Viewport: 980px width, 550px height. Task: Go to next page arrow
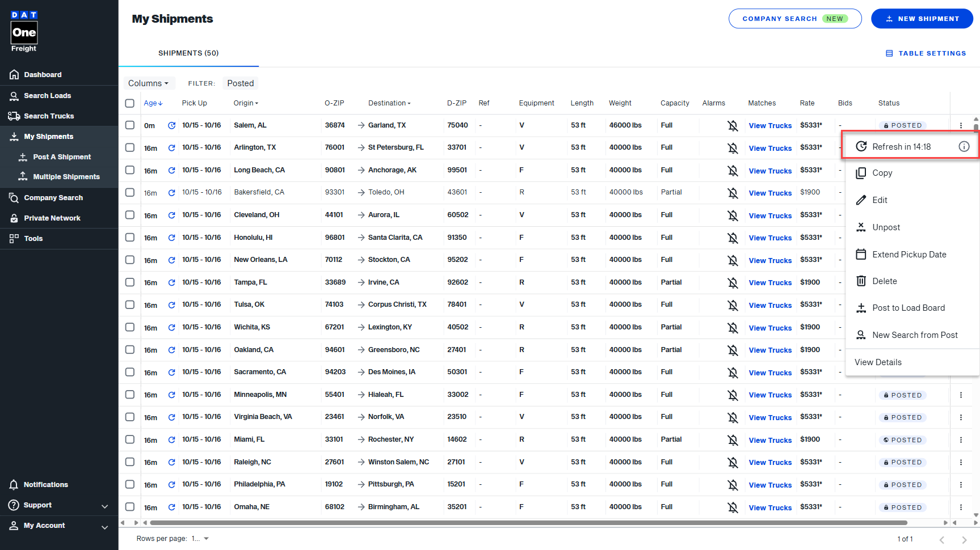coord(964,539)
